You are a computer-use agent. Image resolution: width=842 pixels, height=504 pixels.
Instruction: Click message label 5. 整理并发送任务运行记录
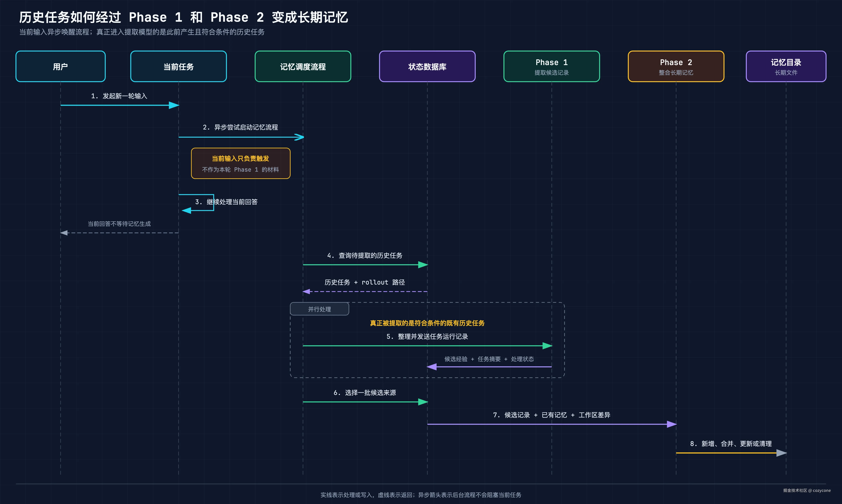[427, 337]
